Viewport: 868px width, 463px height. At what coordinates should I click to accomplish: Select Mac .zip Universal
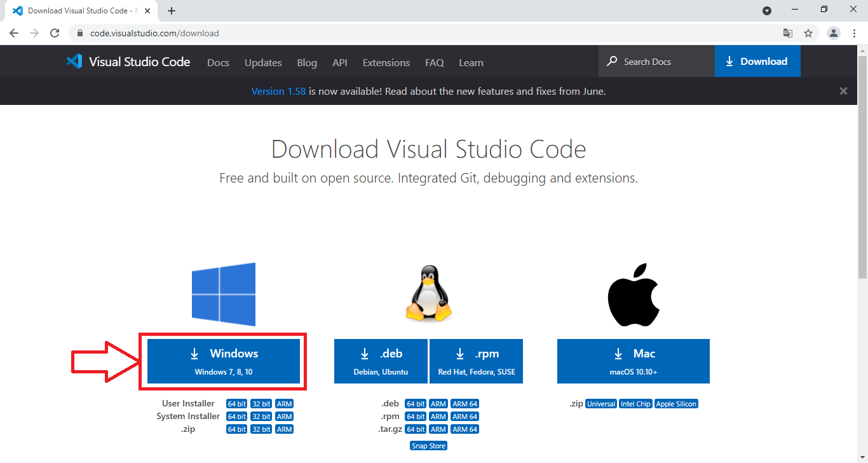click(601, 404)
